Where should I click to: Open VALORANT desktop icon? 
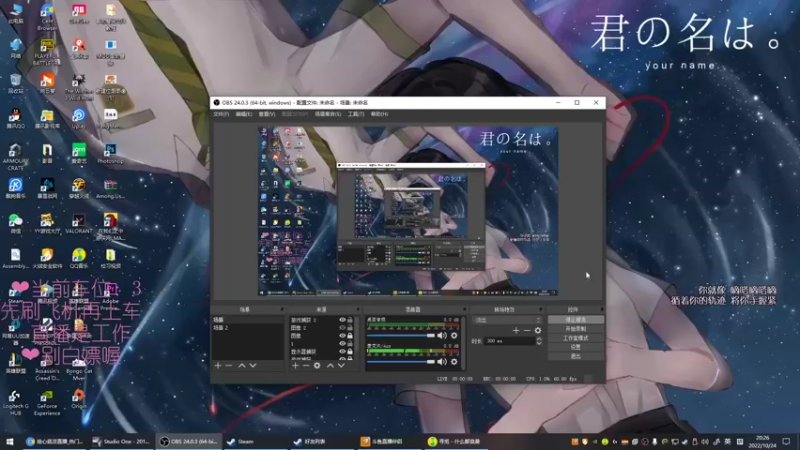[79, 223]
